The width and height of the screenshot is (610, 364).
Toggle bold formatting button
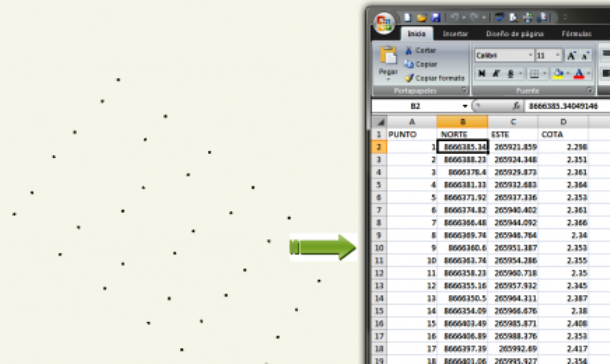tap(482, 74)
